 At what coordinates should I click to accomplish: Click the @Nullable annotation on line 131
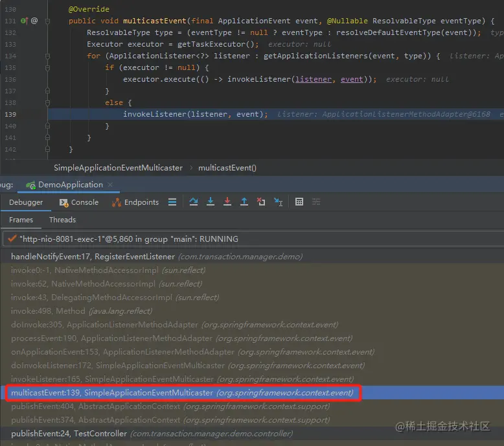coord(347,21)
